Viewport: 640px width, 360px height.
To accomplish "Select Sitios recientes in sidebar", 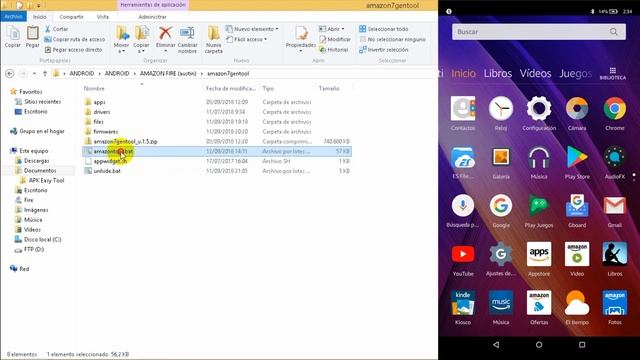I will coord(42,102).
